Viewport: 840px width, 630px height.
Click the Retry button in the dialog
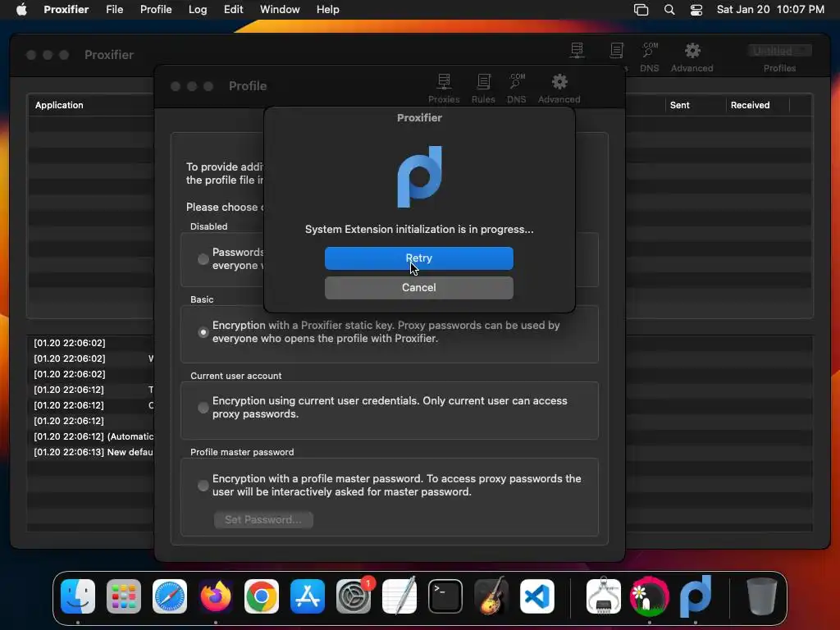[x=419, y=258]
